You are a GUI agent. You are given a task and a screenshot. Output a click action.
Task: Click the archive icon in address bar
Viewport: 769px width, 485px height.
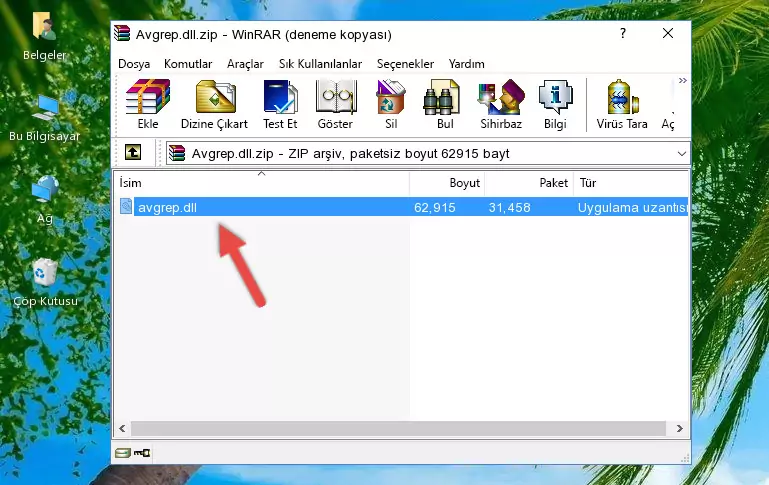178,153
